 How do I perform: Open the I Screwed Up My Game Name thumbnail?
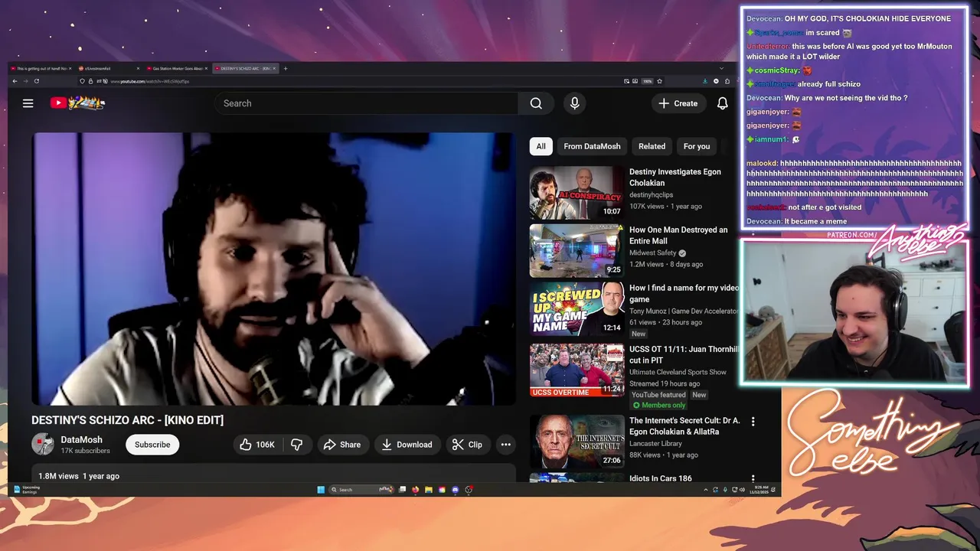[x=577, y=309]
